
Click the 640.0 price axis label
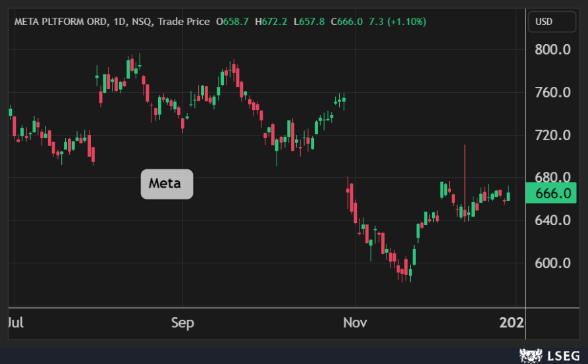pyautogui.click(x=552, y=221)
